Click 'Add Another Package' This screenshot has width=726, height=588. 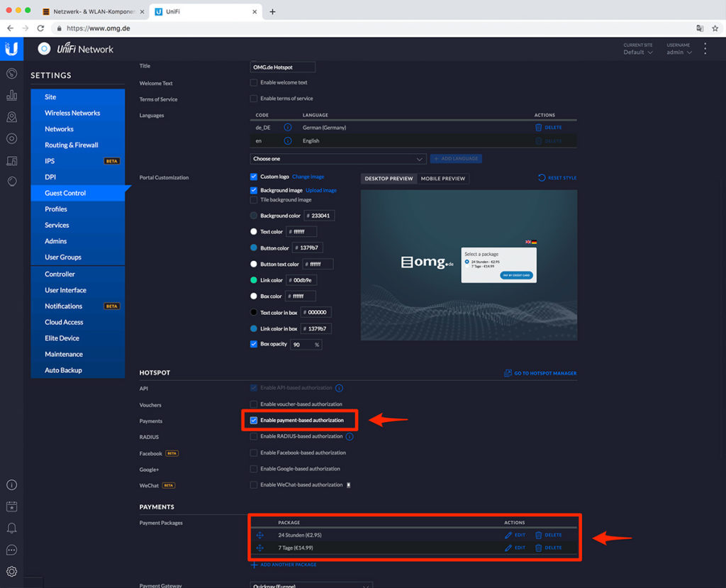[x=284, y=565]
